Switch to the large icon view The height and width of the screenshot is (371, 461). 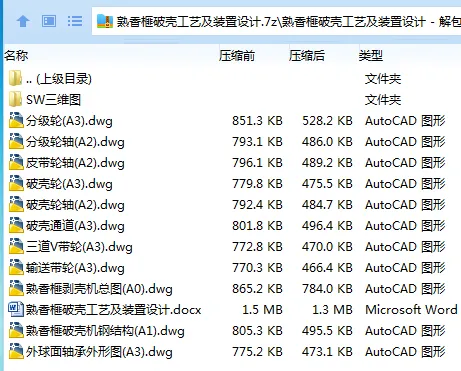tap(49, 21)
